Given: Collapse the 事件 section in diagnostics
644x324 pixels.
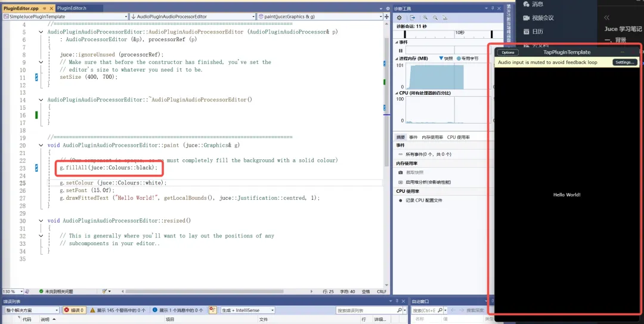Looking at the screenshot, I should 397,42.
